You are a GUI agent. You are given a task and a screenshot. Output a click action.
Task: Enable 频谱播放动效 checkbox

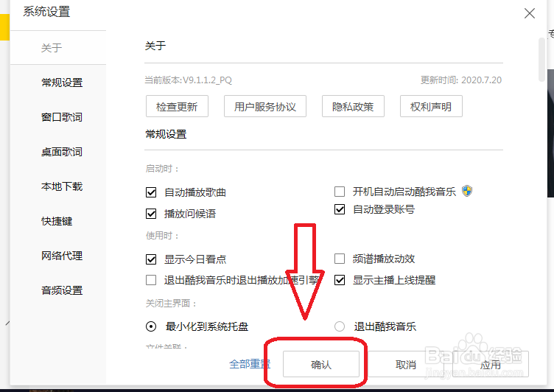[x=340, y=259]
